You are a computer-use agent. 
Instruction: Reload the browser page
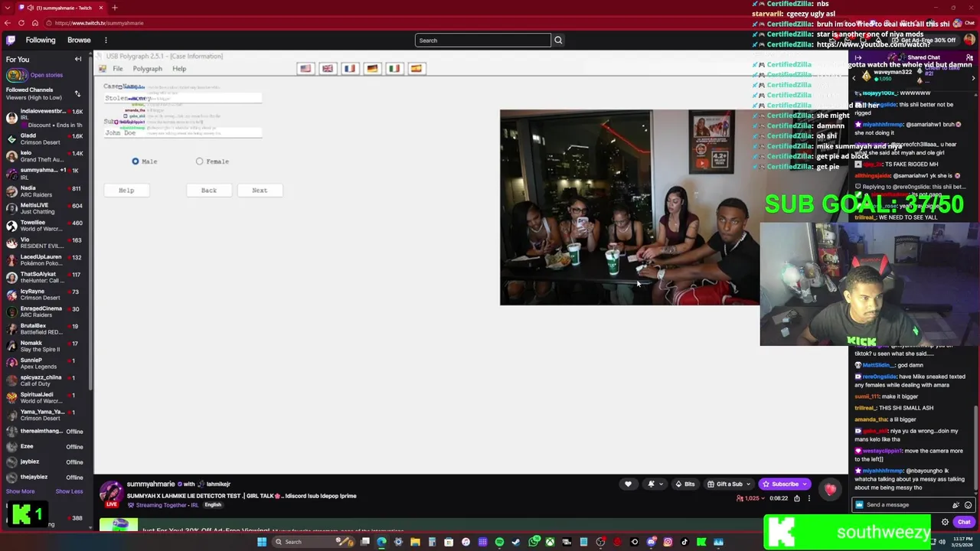(21, 23)
